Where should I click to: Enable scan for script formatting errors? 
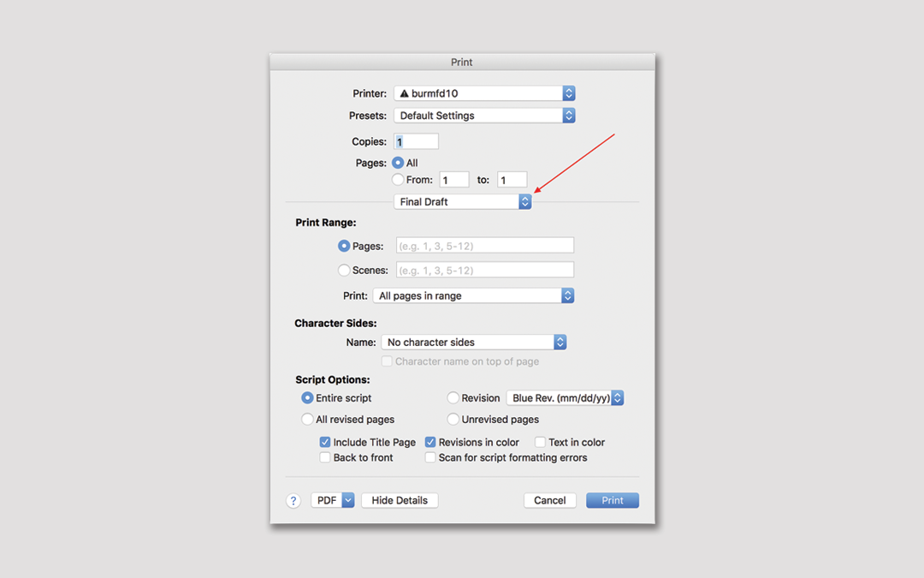click(430, 457)
